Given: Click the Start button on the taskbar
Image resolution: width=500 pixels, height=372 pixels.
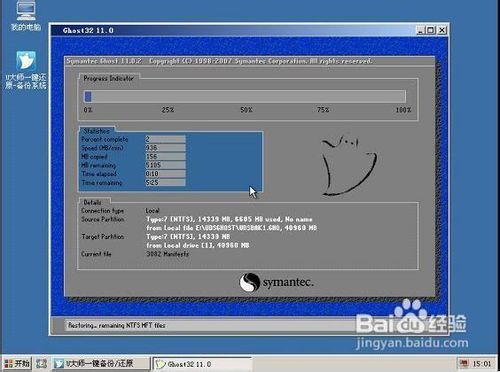Looking at the screenshot, I should tap(17, 363).
